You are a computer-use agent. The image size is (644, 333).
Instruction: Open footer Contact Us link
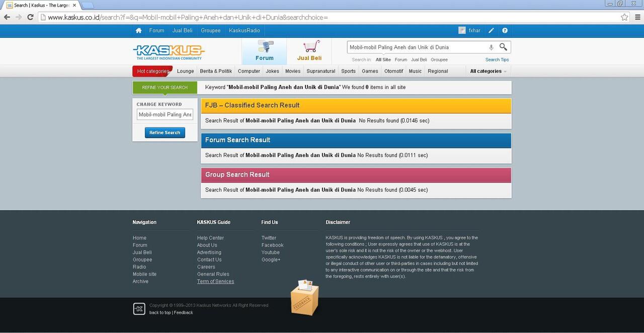click(x=209, y=260)
